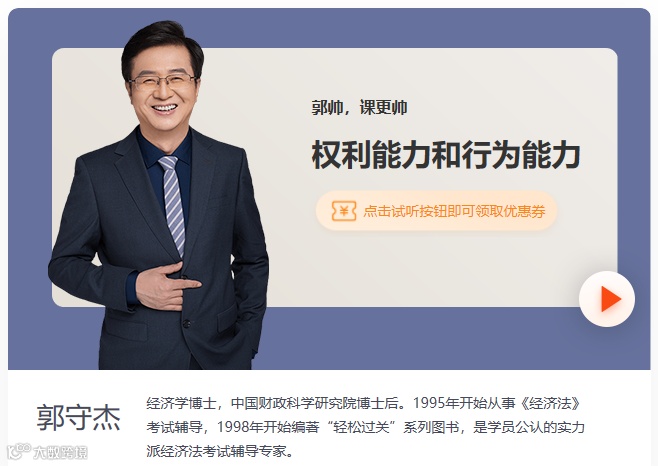The height and width of the screenshot is (466, 658).
Task: Click 是学员公认的实力 text in the bio
Action: [529, 427]
